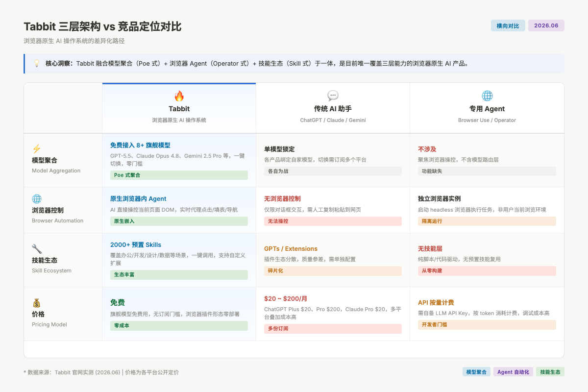Click the heading 无技能层
Image resolution: width=588 pixels, height=392 pixels.
coord(430,249)
